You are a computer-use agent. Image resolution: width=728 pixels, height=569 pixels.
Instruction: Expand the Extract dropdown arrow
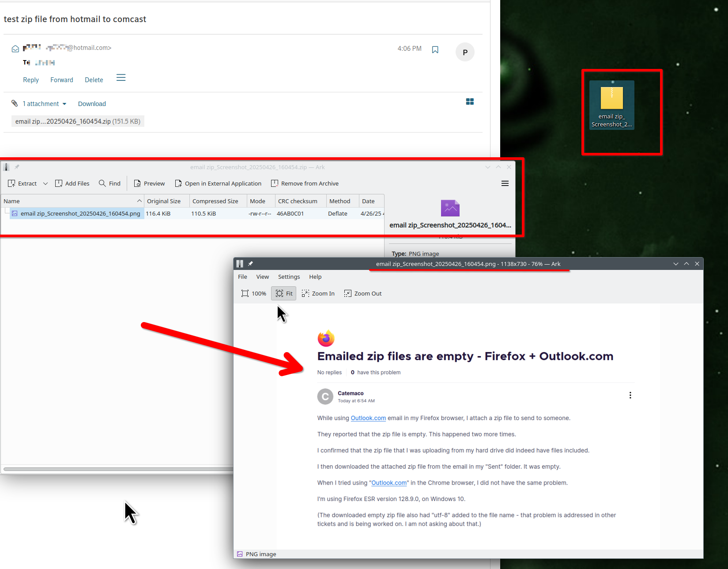pyautogui.click(x=45, y=183)
